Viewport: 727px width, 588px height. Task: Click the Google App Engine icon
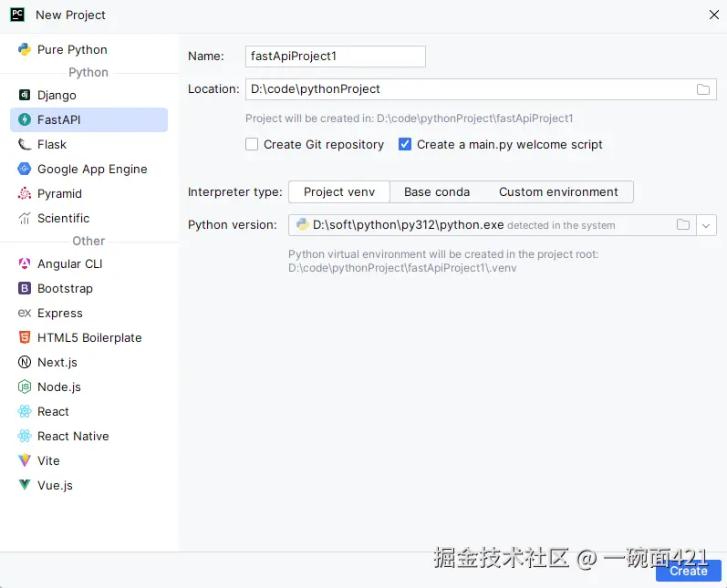[x=24, y=169]
